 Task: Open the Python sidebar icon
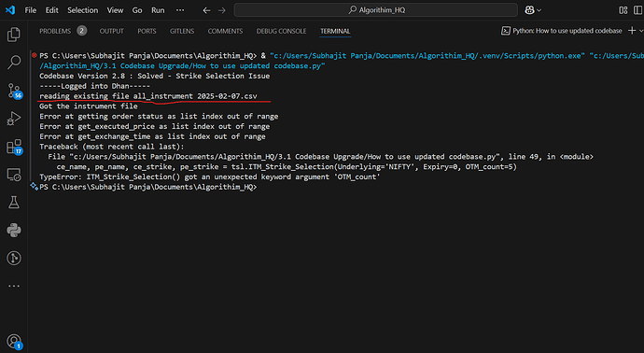click(14, 230)
